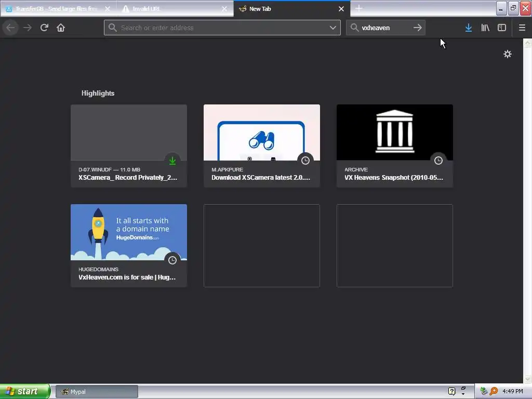Screen dimensions: 532x399
Task: Close the Invalid URL tab
Action: [224, 9]
